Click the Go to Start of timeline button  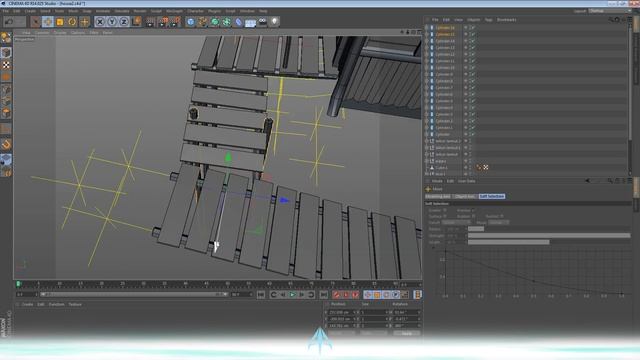261,294
